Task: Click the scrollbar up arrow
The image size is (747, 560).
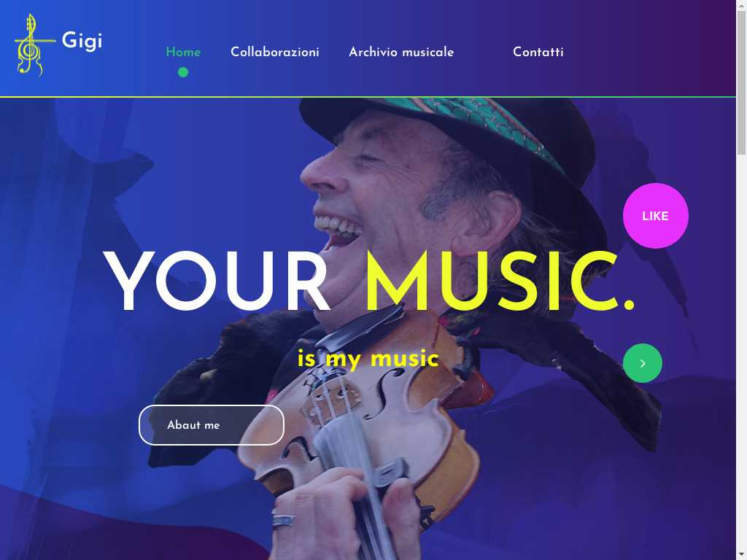Action: coord(741,4)
